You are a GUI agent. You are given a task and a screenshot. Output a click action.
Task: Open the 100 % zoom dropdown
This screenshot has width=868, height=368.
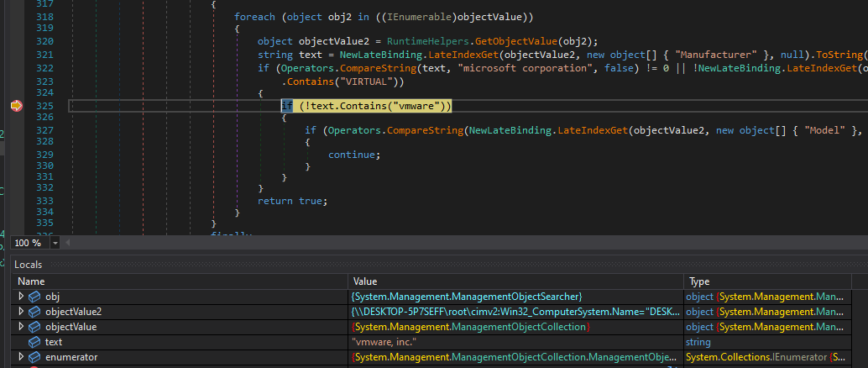click(x=55, y=243)
